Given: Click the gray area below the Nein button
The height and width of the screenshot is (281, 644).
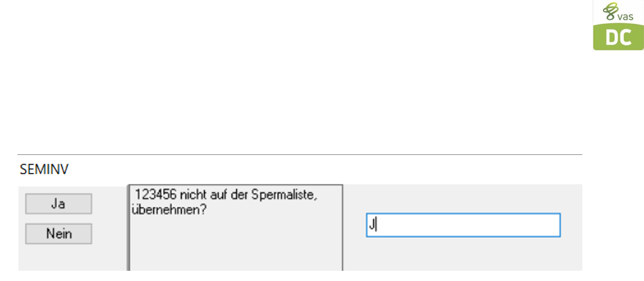Looking at the screenshot, I should tap(58, 257).
